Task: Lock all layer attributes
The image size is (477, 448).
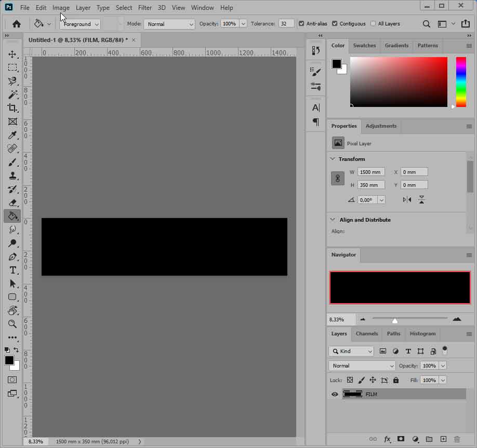Action: tap(396, 380)
